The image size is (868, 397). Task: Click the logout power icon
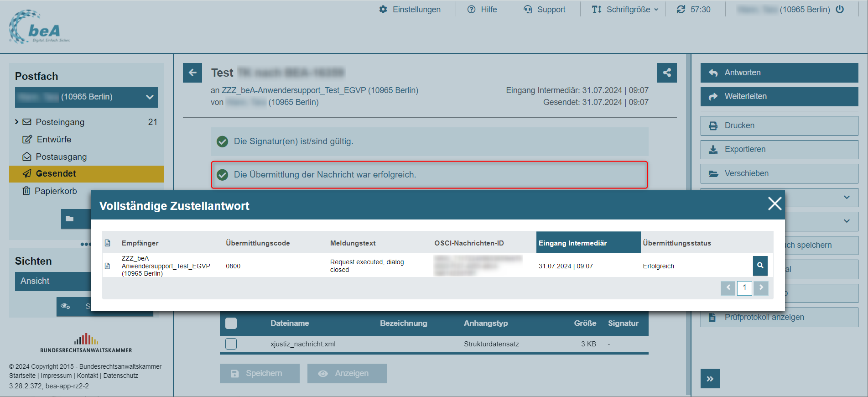pyautogui.click(x=840, y=10)
